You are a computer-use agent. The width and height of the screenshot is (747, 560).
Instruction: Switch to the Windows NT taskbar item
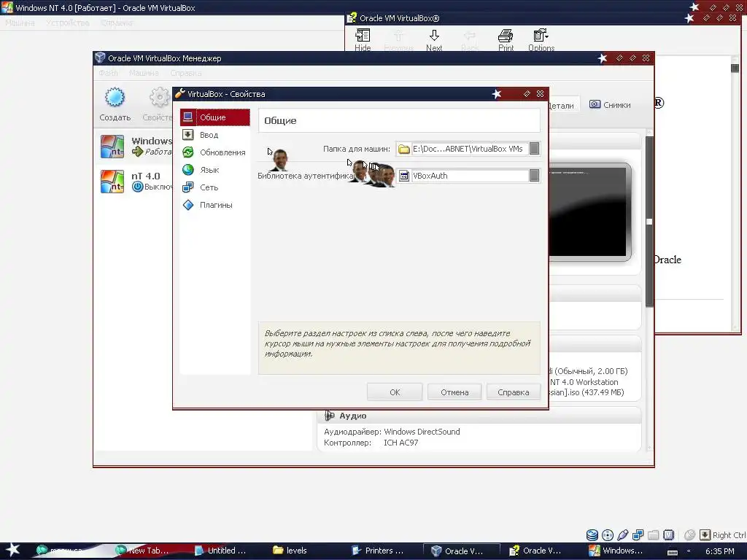click(x=616, y=551)
